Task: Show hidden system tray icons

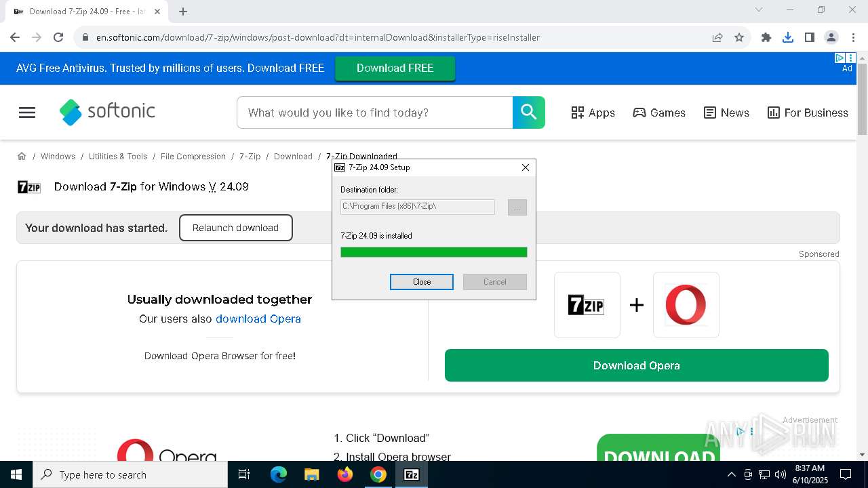Action: pos(731,474)
